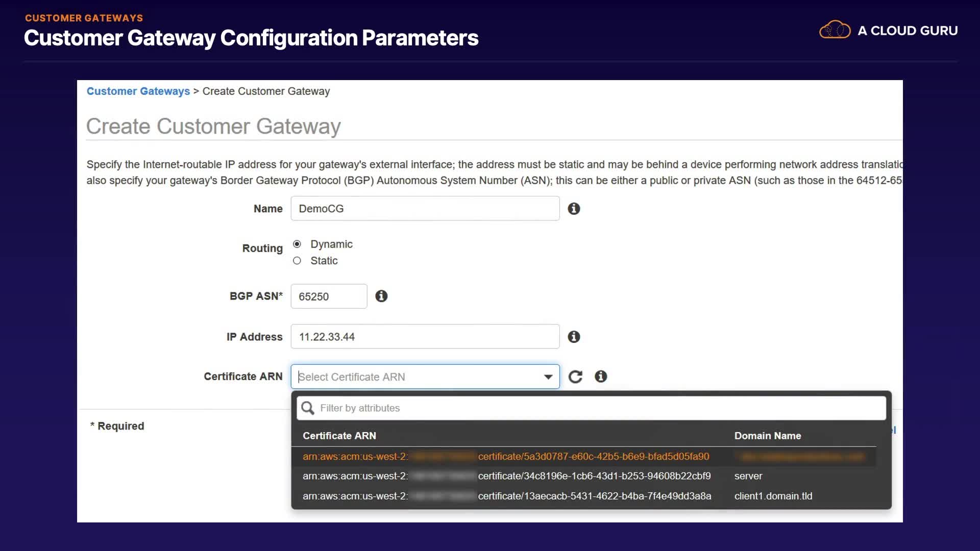Click the info icon next to IP Address
980x551 pixels.
coord(574,337)
